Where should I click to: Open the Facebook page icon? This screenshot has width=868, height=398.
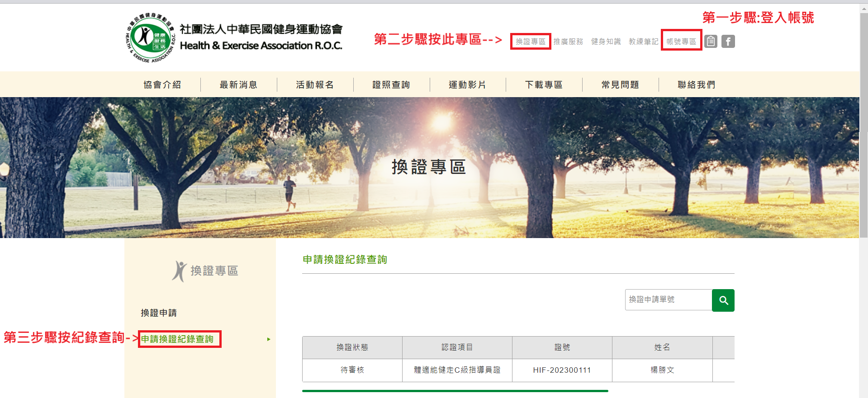click(728, 42)
